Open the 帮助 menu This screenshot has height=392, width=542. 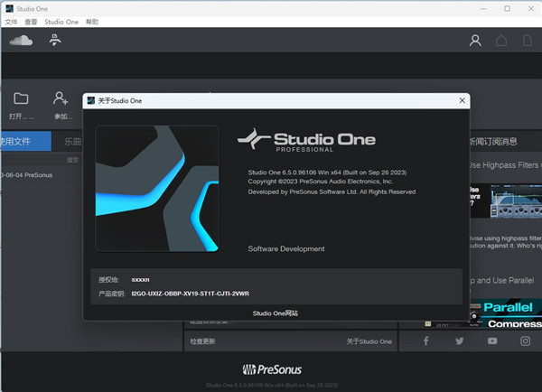coord(92,22)
